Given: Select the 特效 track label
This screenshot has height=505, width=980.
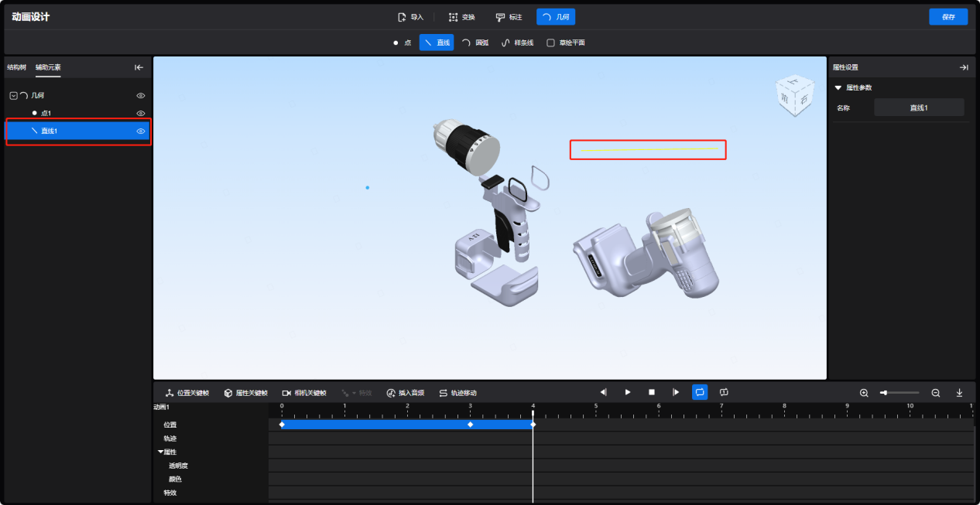Looking at the screenshot, I should click(x=170, y=493).
